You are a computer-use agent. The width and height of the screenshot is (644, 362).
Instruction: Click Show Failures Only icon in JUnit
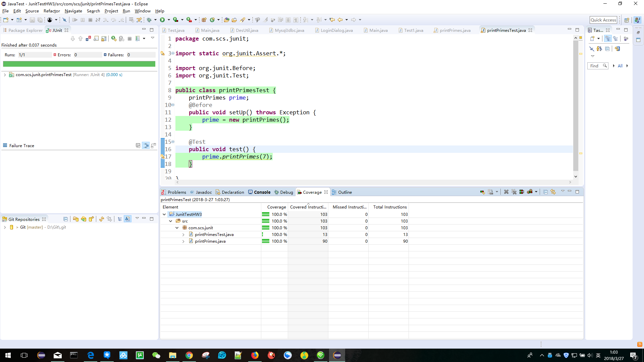click(88, 39)
